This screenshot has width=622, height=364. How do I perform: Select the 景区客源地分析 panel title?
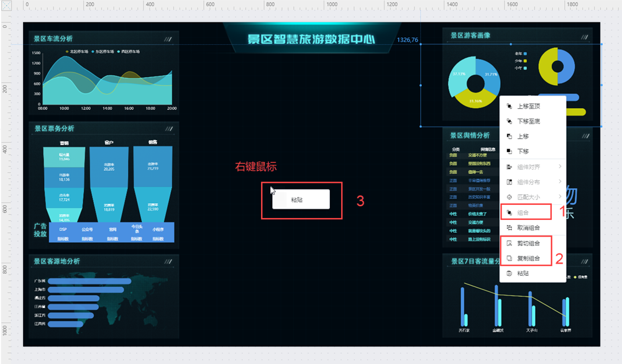point(57,262)
